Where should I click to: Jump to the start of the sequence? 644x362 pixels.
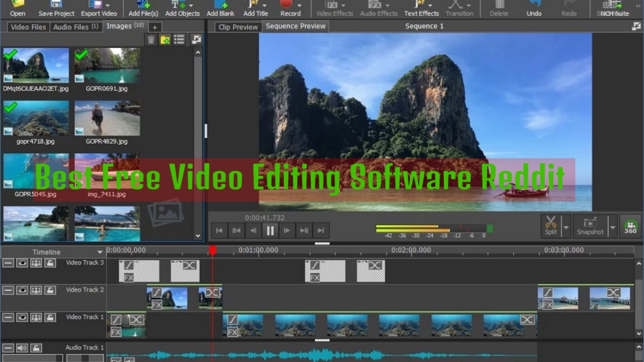coord(219,231)
